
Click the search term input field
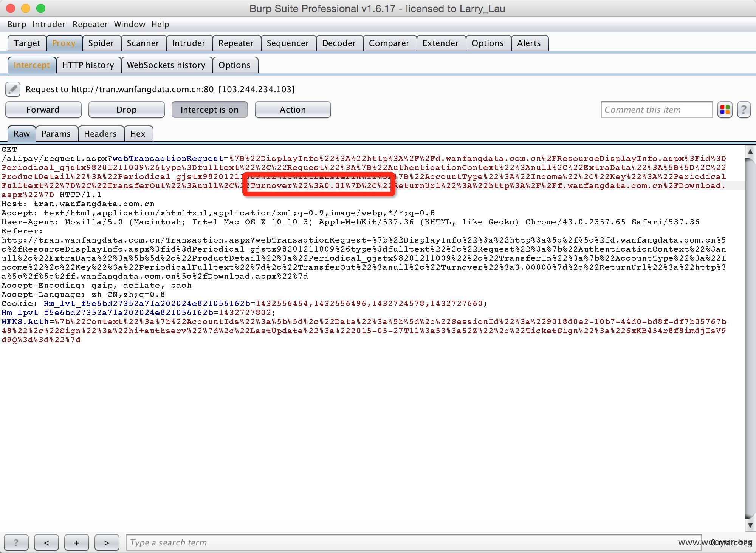coord(414,543)
